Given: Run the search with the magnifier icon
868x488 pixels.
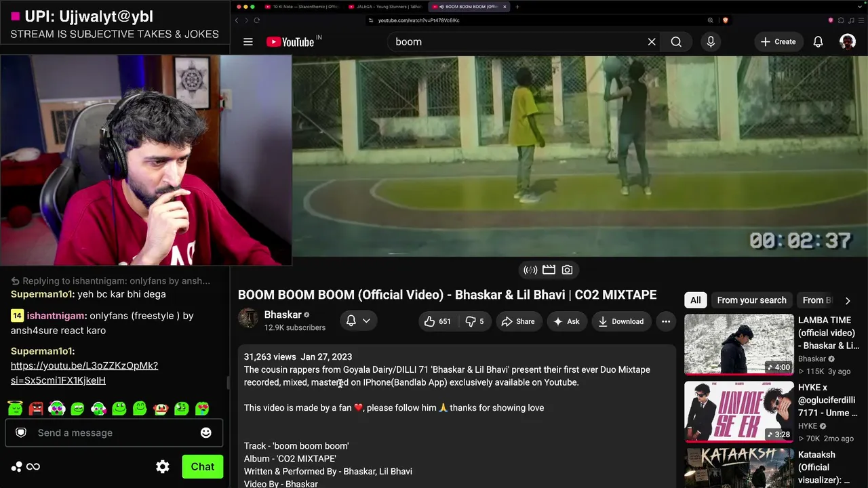Looking at the screenshot, I should click(x=676, y=42).
